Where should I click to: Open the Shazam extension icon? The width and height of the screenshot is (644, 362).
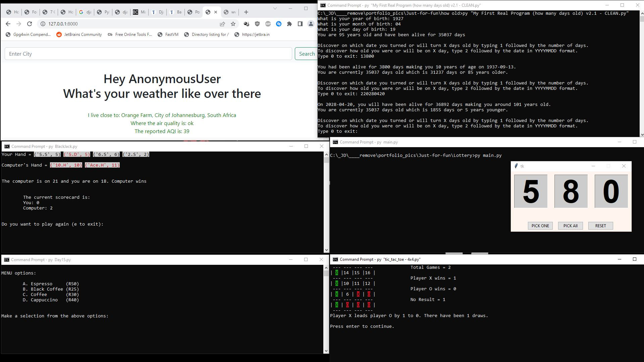279,24
